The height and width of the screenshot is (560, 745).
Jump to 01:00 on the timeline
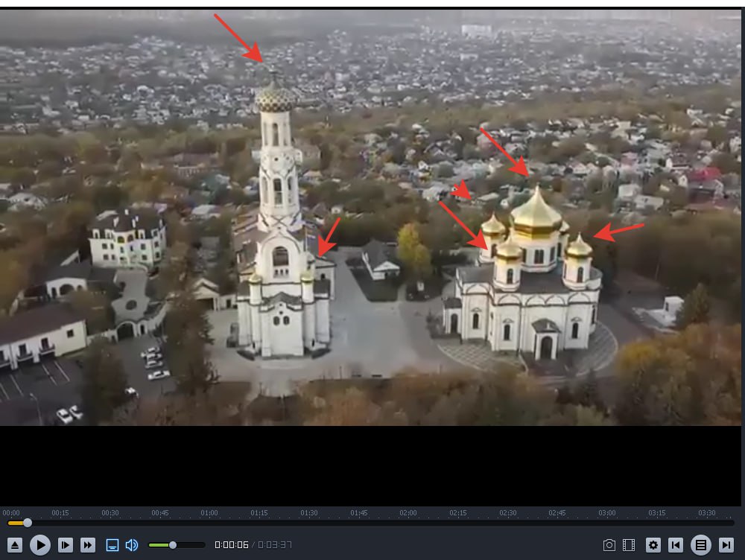click(x=209, y=513)
